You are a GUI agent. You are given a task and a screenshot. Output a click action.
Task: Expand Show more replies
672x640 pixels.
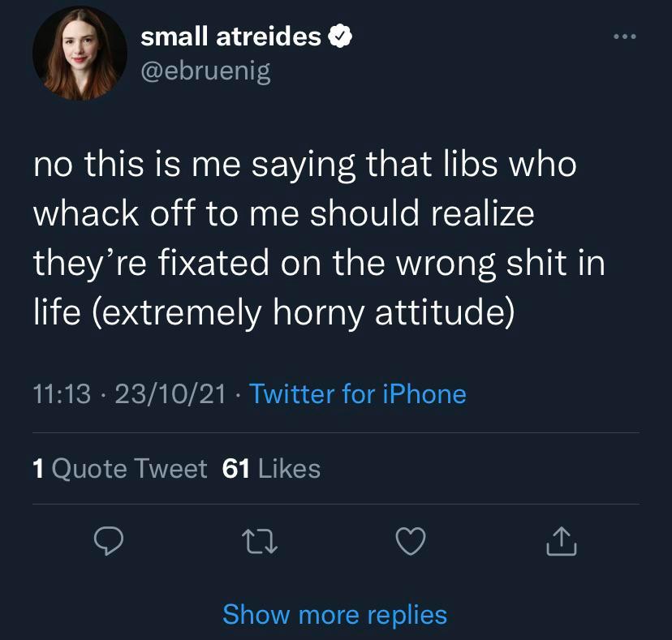(334, 614)
